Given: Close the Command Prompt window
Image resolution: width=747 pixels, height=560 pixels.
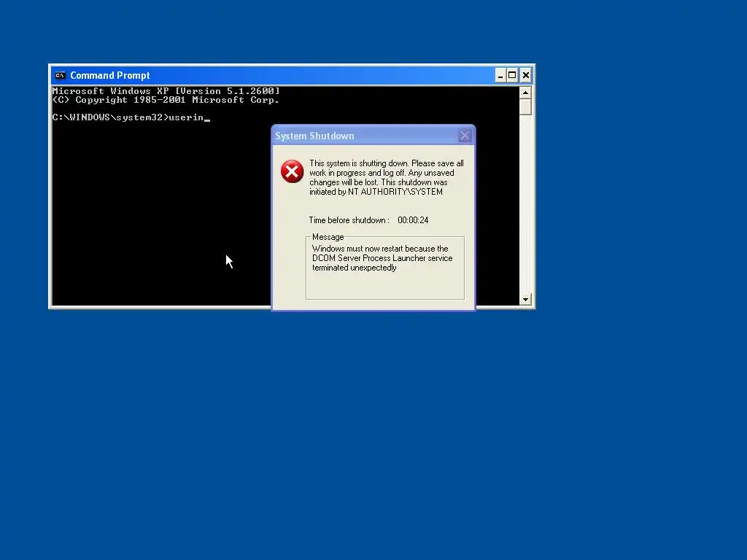Looking at the screenshot, I should 525,75.
